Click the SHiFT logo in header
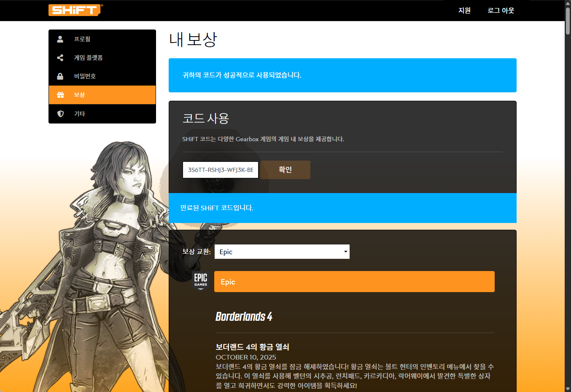Image resolution: width=571 pixels, height=392 pixels. coord(75,10)
